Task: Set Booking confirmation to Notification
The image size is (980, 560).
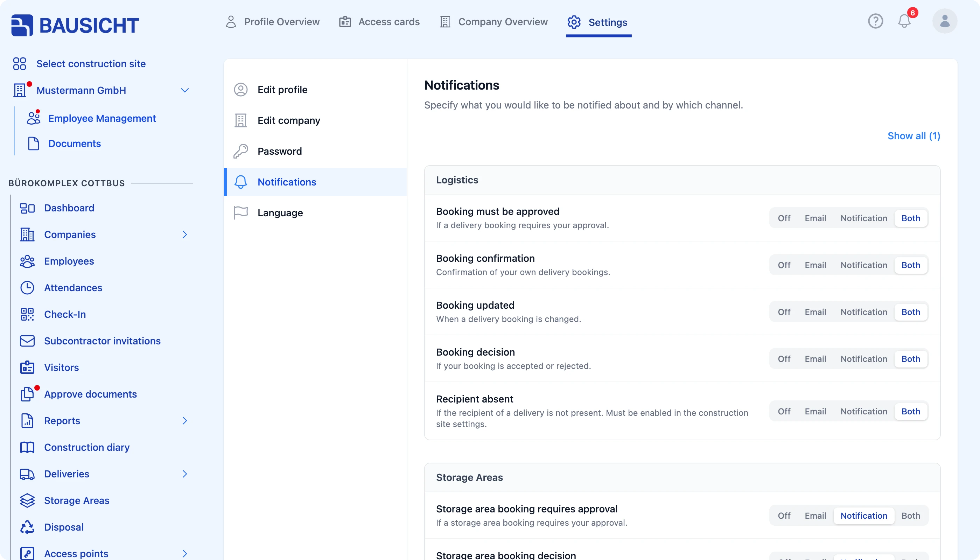Action: pyautogui.click(x=864, y=265)
